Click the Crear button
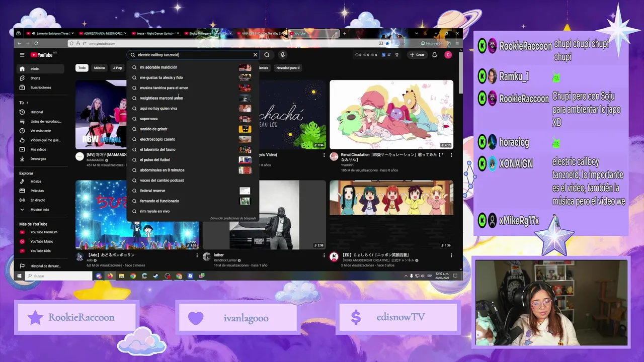This screenshot has height=362, width=644. (418, 55)
